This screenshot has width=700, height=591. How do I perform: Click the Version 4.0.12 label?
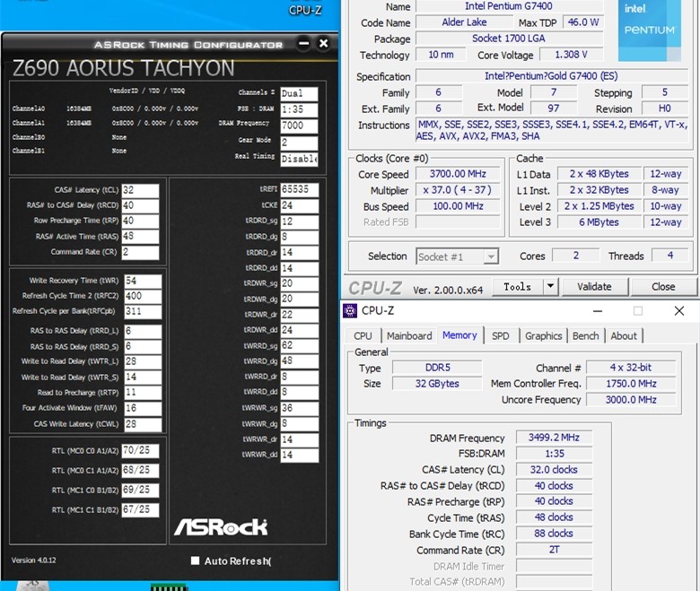34,561
